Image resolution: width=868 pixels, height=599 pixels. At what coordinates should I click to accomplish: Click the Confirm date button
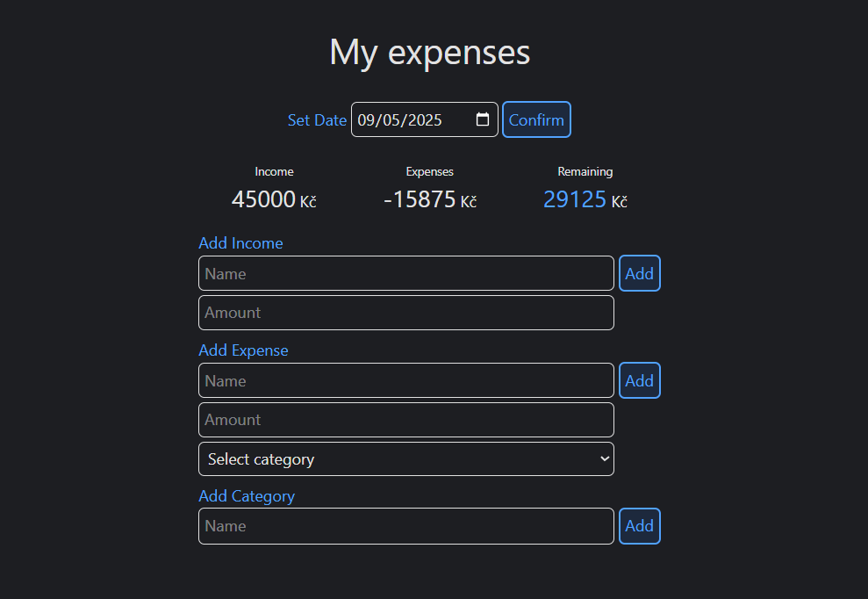point(536,120)
